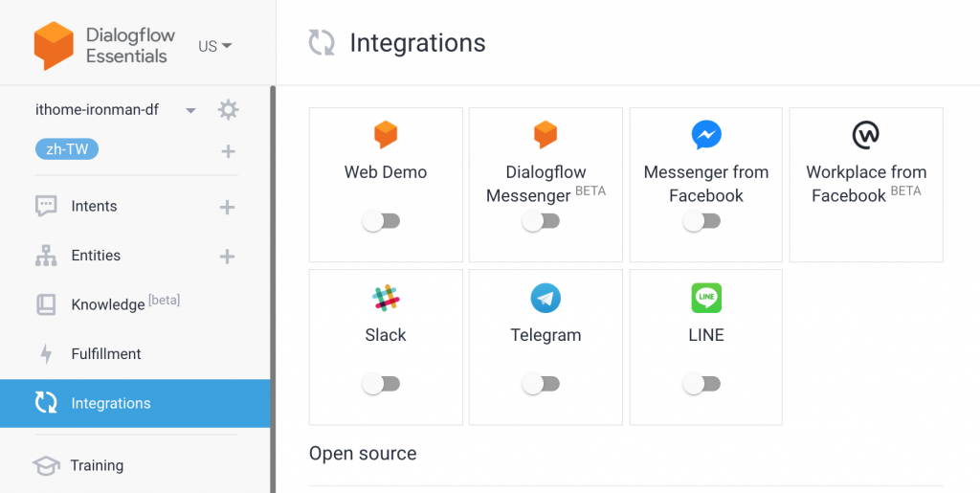Viewport: 980px width, 493px height.
Task: Open the Intents menu item
Action: tap(94, 207)
